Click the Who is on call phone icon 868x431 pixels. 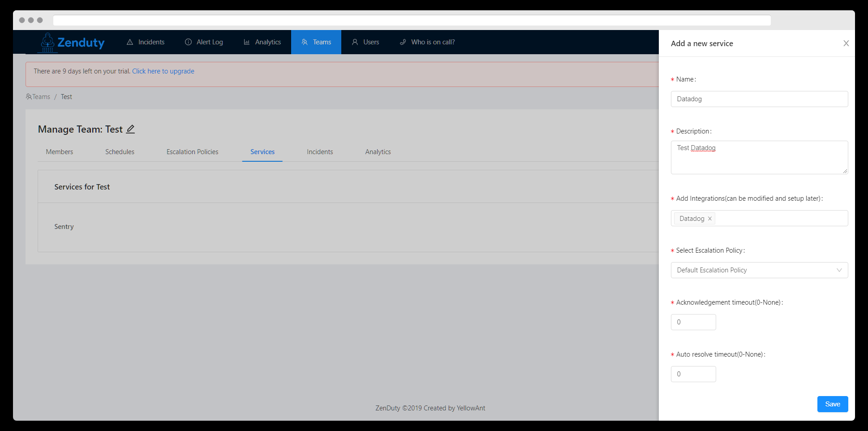pos(403,42)
